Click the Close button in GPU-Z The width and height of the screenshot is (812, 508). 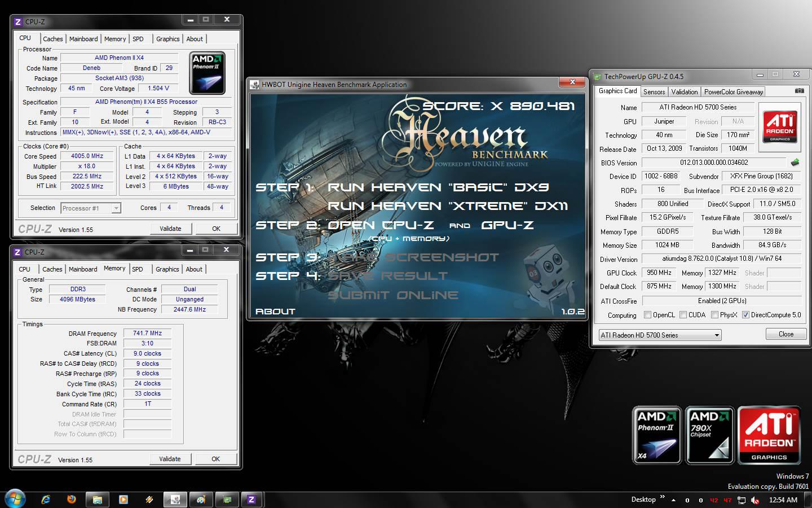786,334
